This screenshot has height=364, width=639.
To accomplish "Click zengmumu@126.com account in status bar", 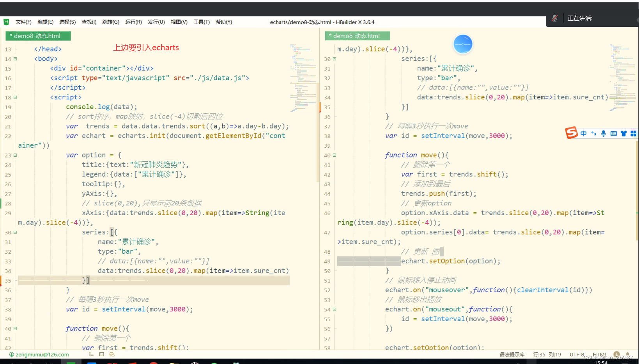I will tap(42, 355).
